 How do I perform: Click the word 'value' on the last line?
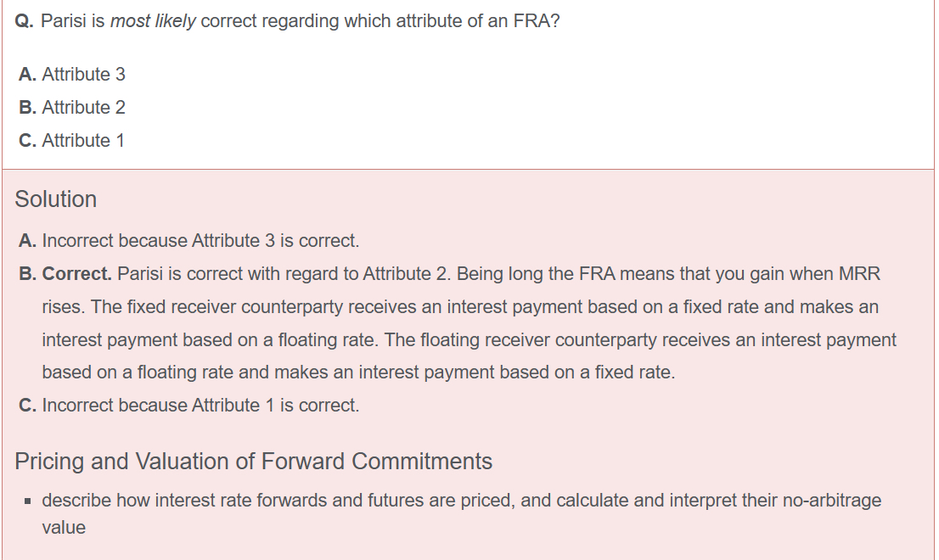click(64, 528)
